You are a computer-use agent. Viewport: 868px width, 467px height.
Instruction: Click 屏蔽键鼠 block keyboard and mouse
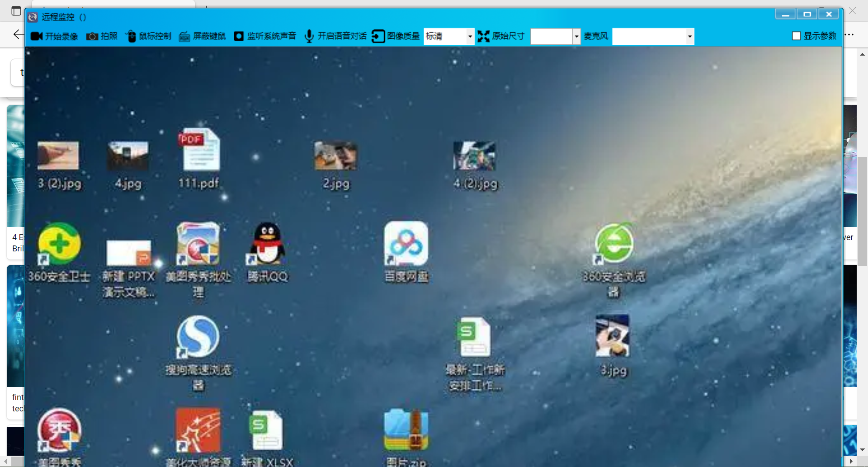184,36
